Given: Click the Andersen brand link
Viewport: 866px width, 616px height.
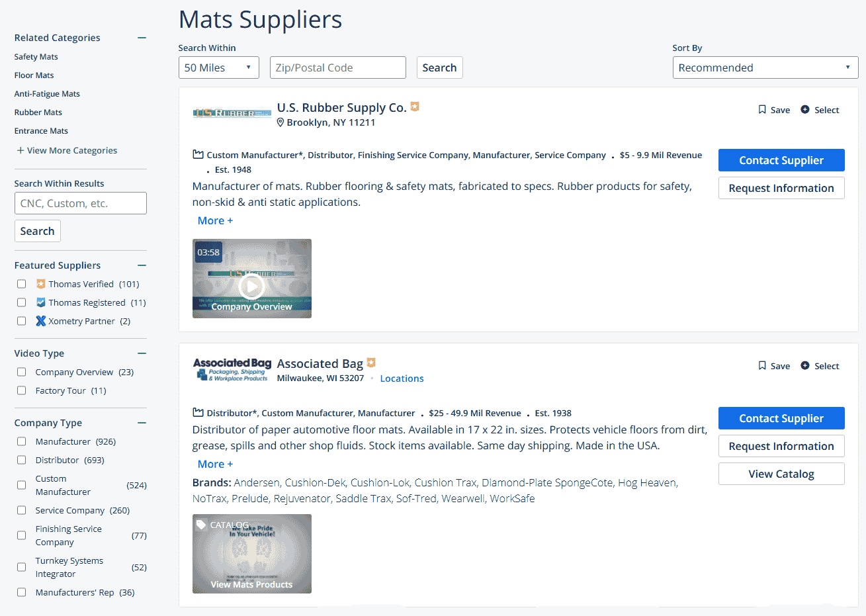Looking at the screenshot, I should 258,482.
